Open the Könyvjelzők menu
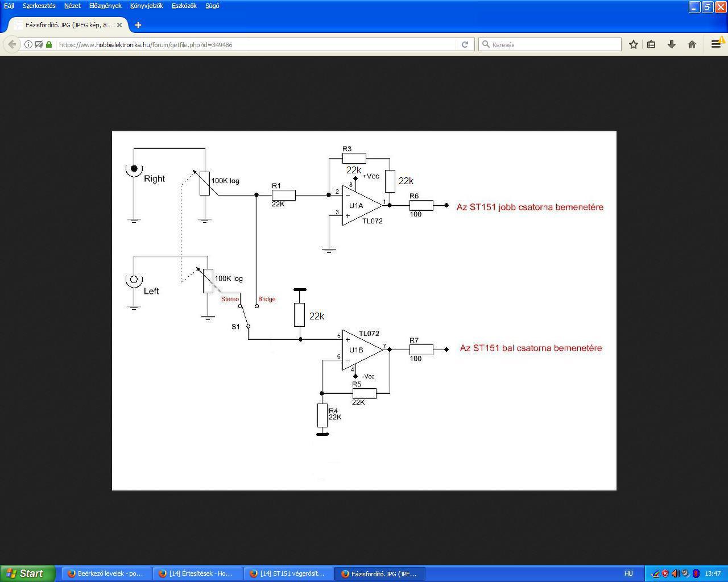This screenshot has height=582, width=728. (147, 6)
